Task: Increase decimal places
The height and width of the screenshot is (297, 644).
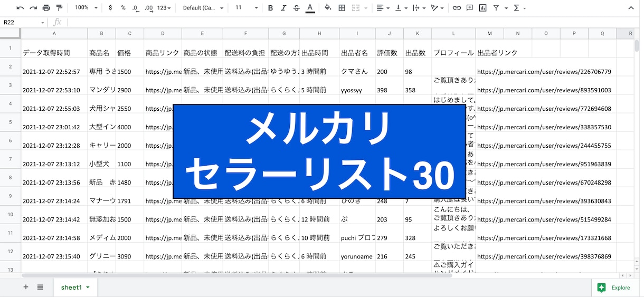Action: pos(149,8)
